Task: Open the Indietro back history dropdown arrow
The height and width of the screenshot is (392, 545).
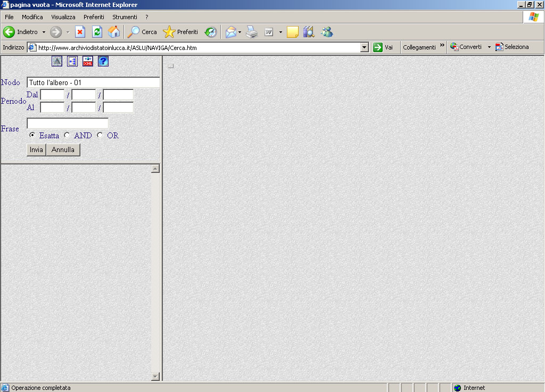Action: click(x=44, y=32)
